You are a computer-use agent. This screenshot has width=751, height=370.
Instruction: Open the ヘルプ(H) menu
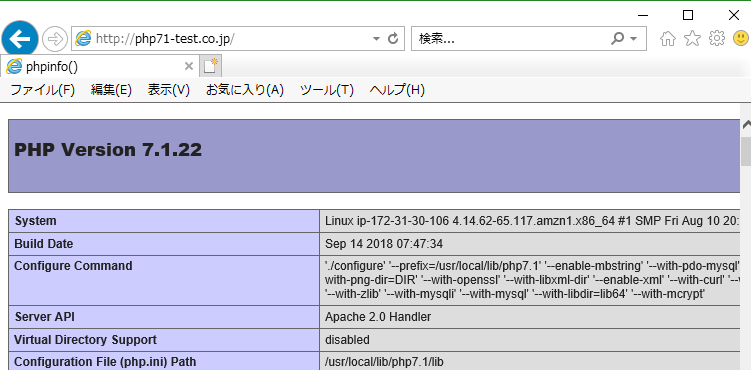397,90
